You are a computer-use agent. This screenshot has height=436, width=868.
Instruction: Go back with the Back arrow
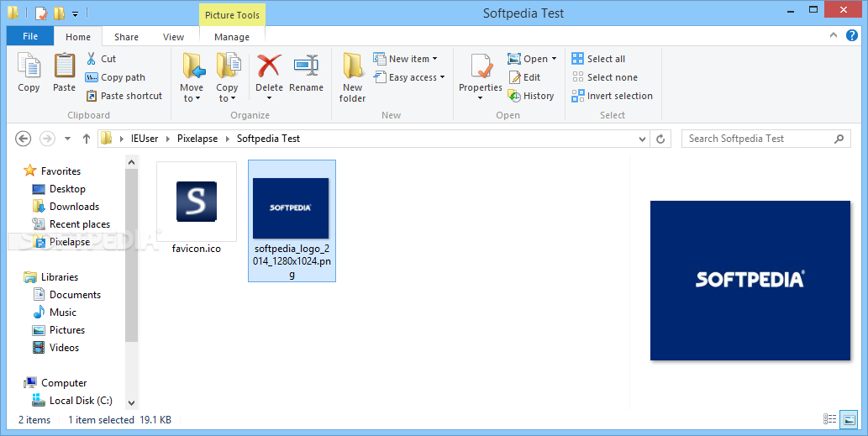[24, 139]
